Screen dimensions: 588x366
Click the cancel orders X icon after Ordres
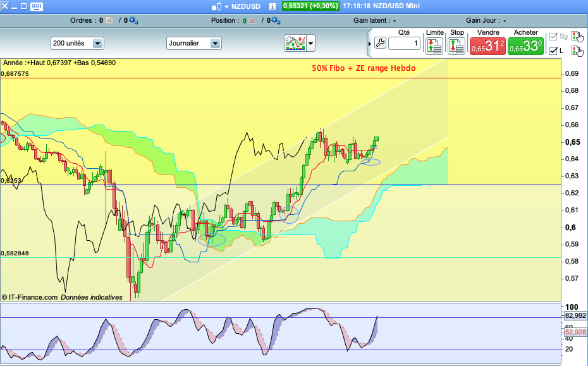(x=109, y=21)
